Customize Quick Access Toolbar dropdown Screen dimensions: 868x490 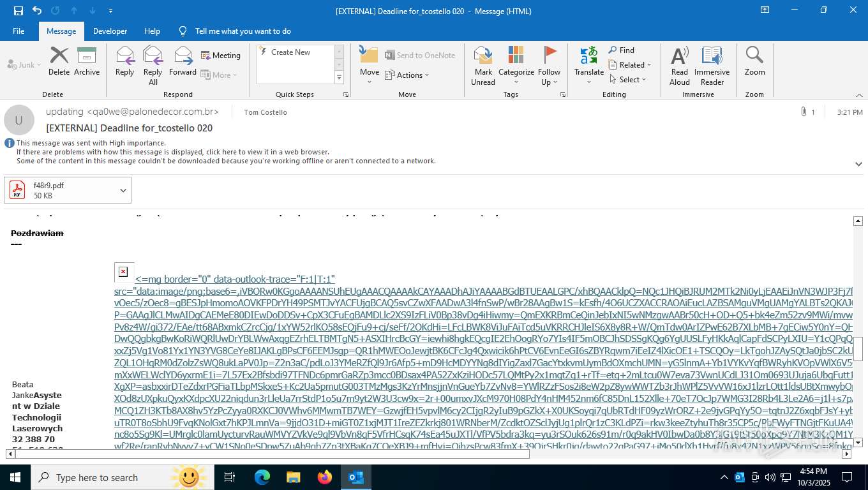tap(111, 11)
